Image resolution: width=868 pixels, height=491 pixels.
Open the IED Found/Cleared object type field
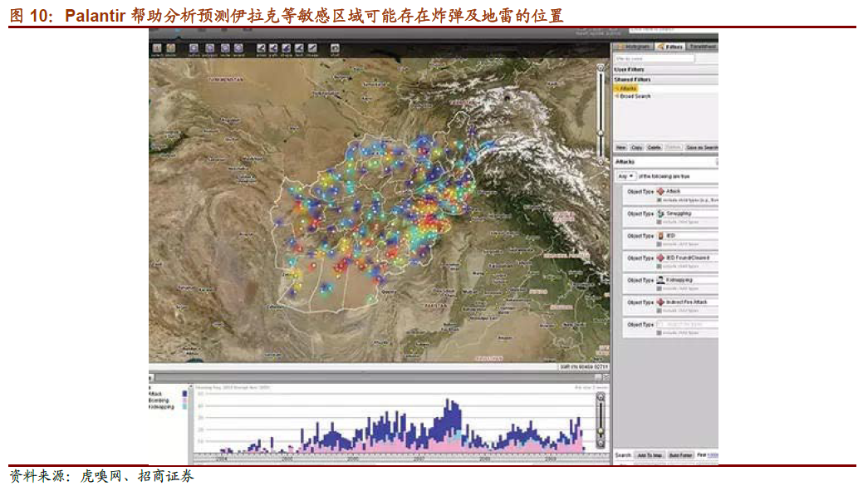point(687,258)
